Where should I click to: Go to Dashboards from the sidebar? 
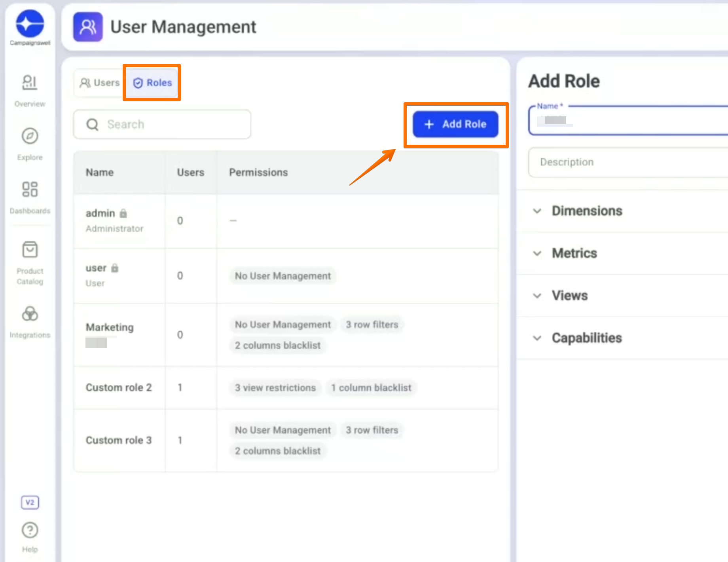(30, 197)
